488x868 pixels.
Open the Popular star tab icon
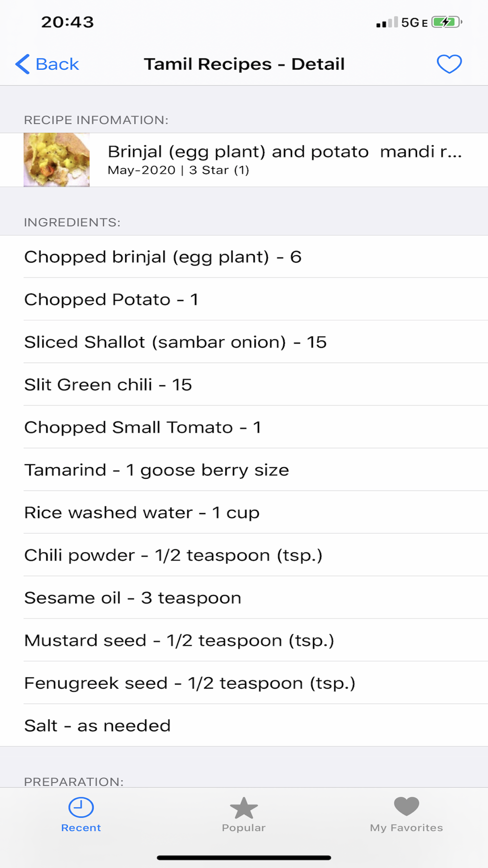[x=244, y=808]
